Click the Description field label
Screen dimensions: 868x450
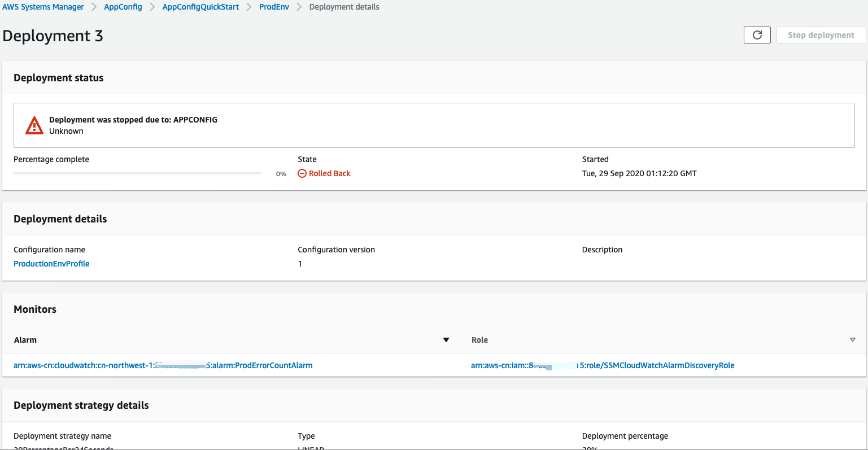[602, 250]
